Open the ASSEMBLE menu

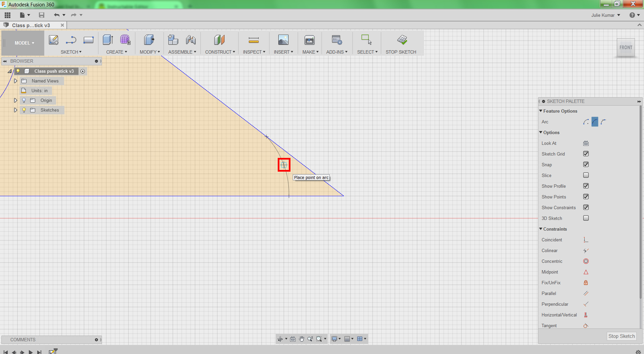pyautogui.click(x=182, y=52)
